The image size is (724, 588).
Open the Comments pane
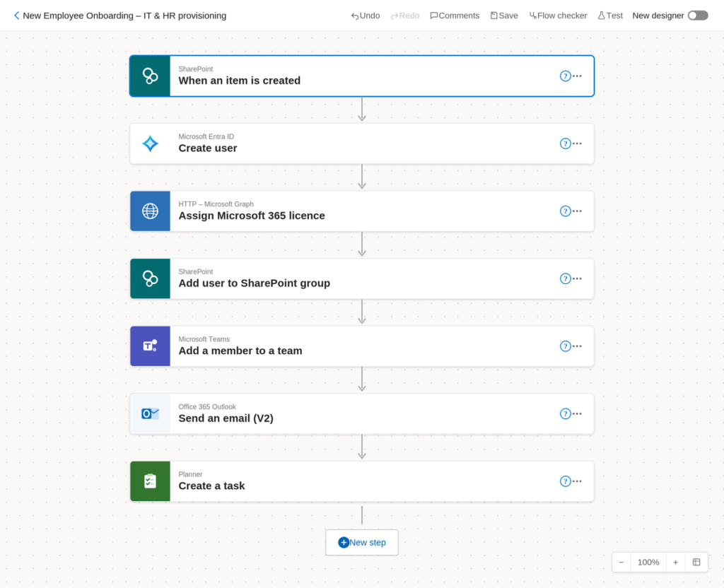click(455, 16)
